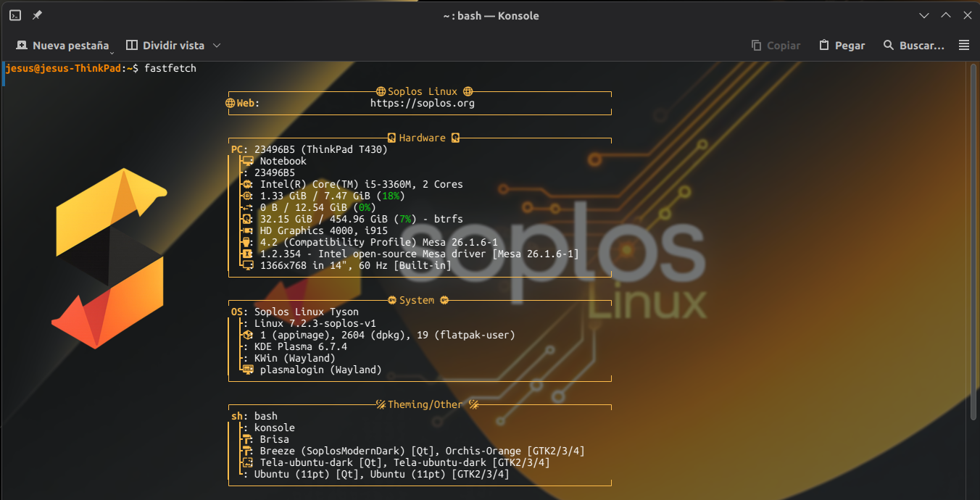Click the Notebook chassis icon
The width and height of the screenshot is (980, 500).
pyautogui.click(x=248, y=161)
